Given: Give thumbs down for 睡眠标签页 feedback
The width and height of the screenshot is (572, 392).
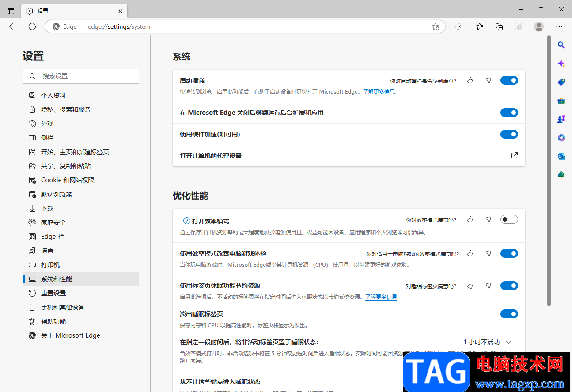Looking at the screenshot, I should coord(489,286).
